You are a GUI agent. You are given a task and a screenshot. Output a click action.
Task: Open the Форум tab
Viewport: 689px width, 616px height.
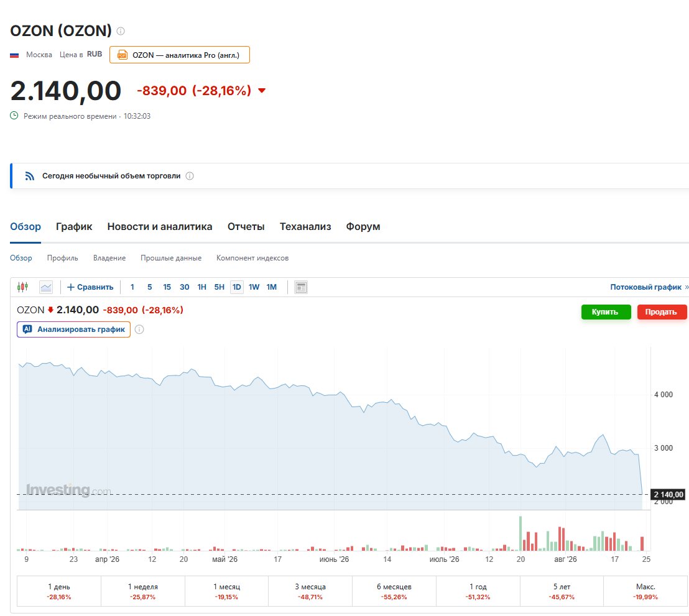point(363,227)
